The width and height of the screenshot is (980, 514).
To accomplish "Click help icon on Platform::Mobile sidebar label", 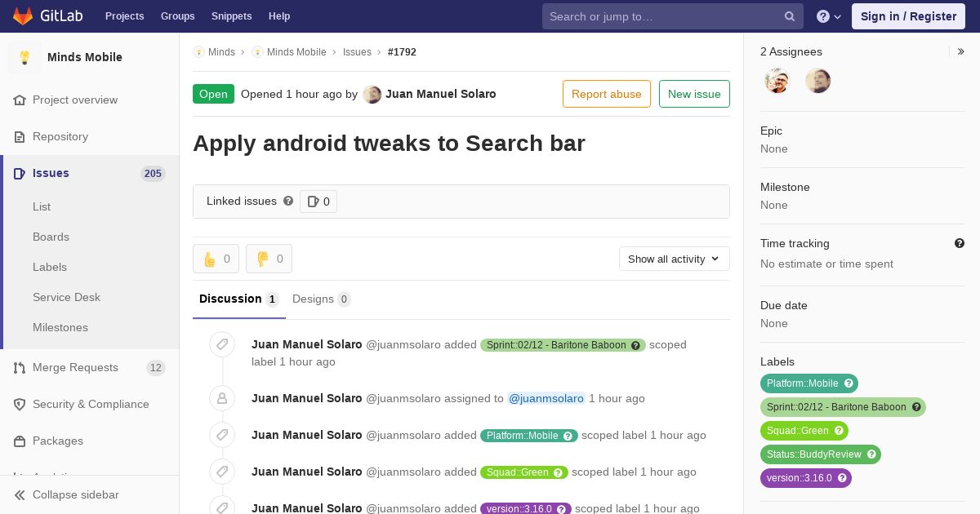I will point(849,383).
